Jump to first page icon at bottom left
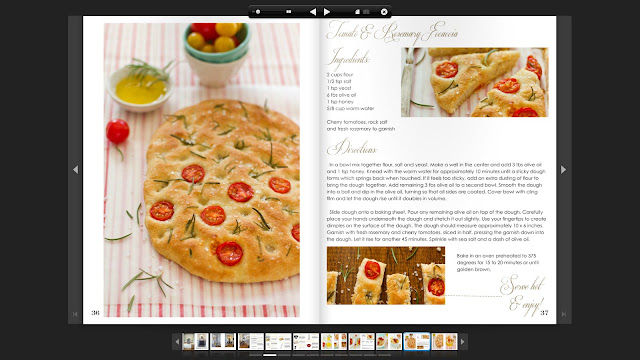This screenshot has height=360, width=640. (x=75, y=314)
